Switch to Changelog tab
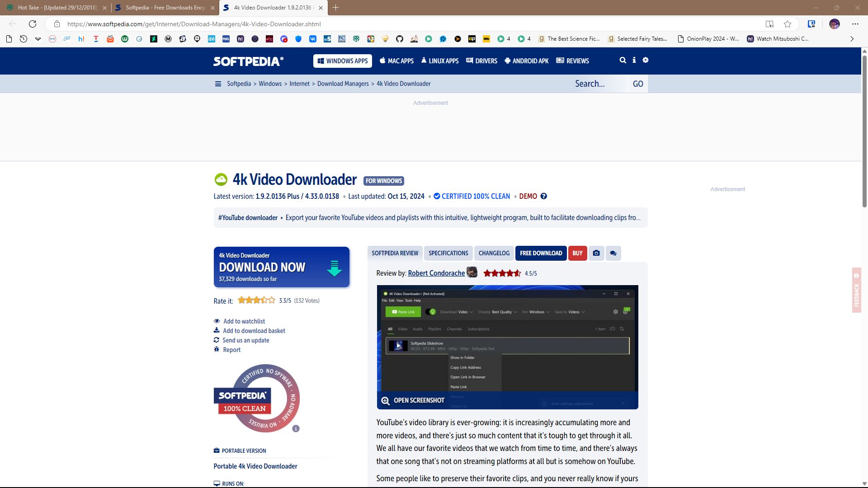The width and height of the screenshot is (868, 488). 494,253
